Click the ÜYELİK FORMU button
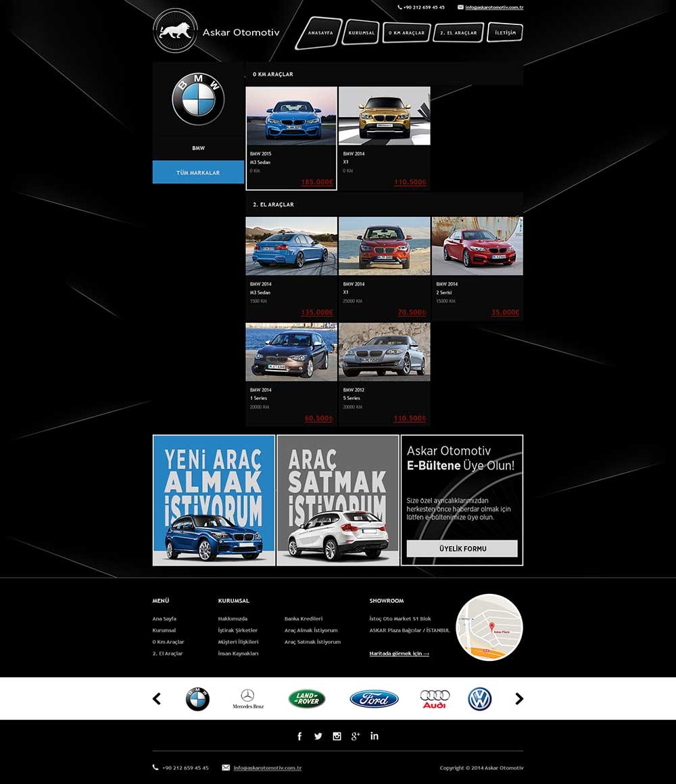676x784 pixels. coord(462,549)
